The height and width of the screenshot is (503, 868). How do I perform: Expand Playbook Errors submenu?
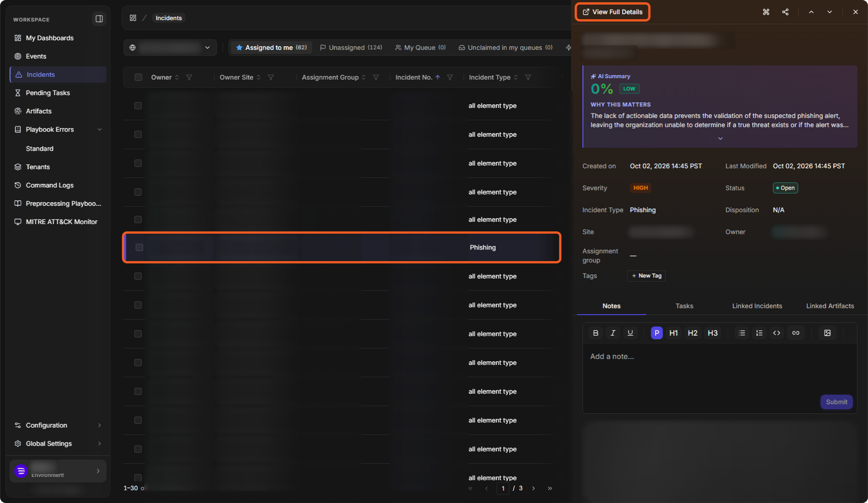click(100, 129)
